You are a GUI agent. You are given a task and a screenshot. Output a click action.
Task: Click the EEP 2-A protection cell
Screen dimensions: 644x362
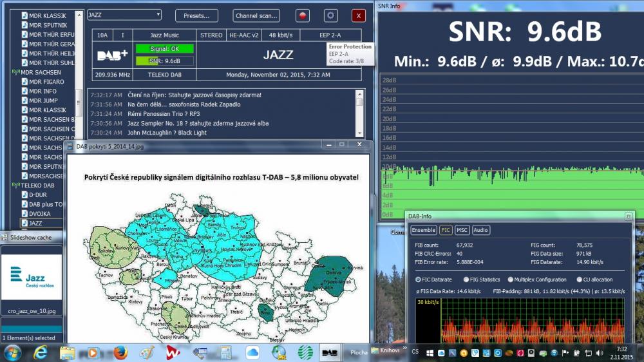point(330,35)
